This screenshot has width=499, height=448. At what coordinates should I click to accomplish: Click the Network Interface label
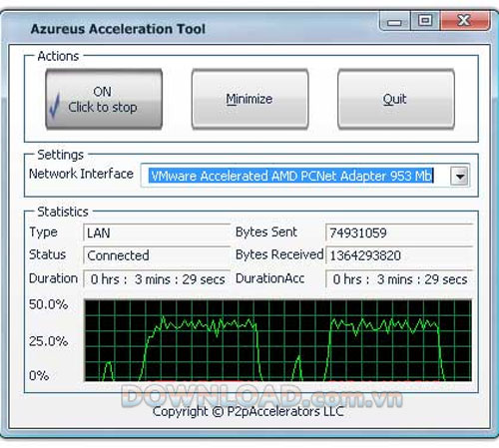[x=81, y=174]
